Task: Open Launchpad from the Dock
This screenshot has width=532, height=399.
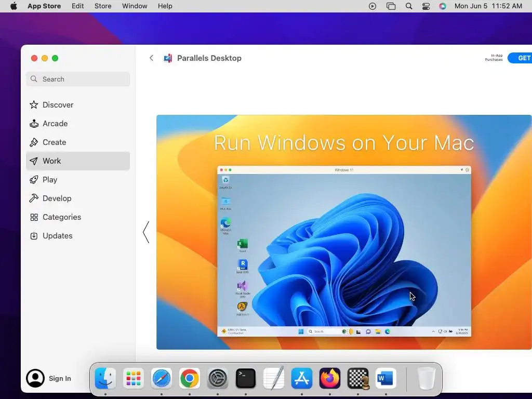Action: (134, 378)
